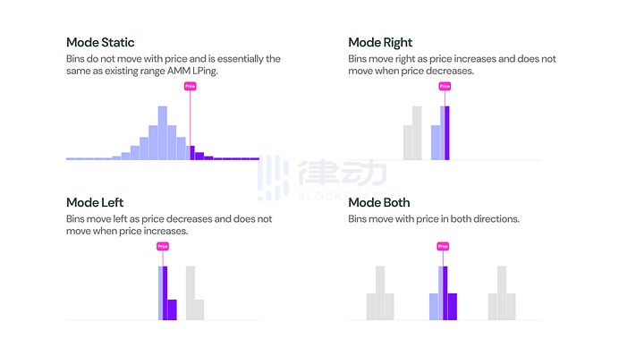644x356 pixels.
Task: Click the dark purple bar at Mode Right price
Action: point(447,133)
